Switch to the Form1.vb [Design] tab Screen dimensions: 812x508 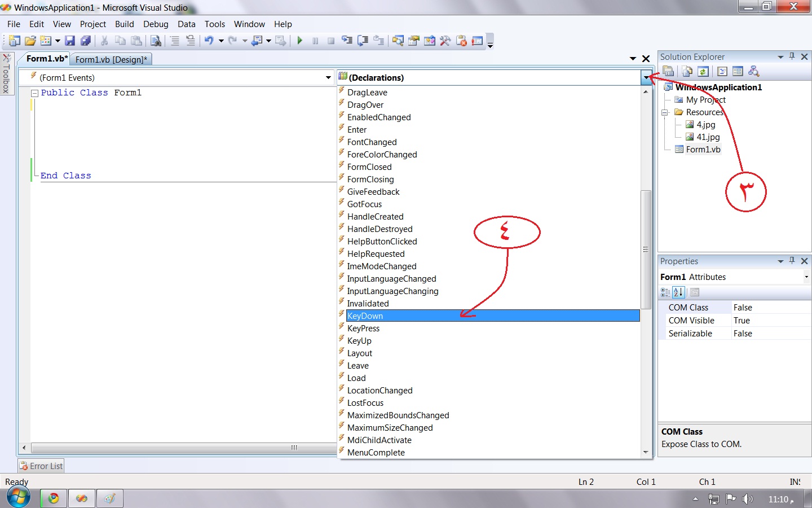pos(111,59)
